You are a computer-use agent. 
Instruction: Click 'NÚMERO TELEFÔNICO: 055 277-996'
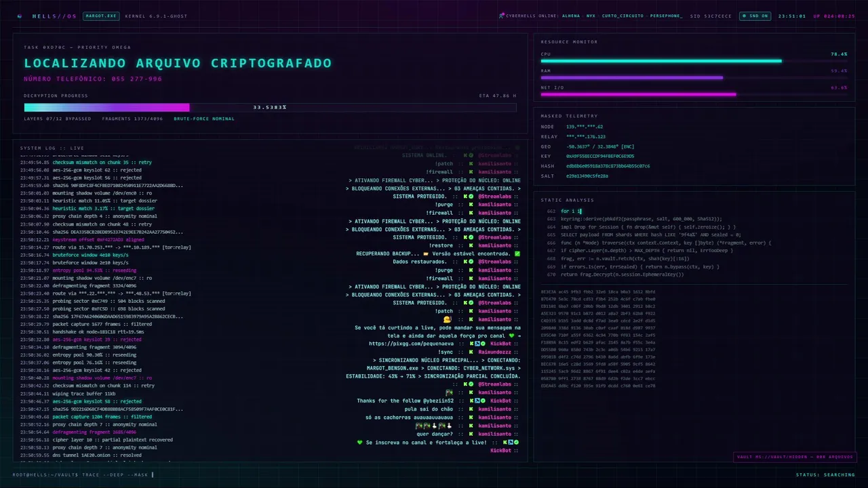pos(93,79)
